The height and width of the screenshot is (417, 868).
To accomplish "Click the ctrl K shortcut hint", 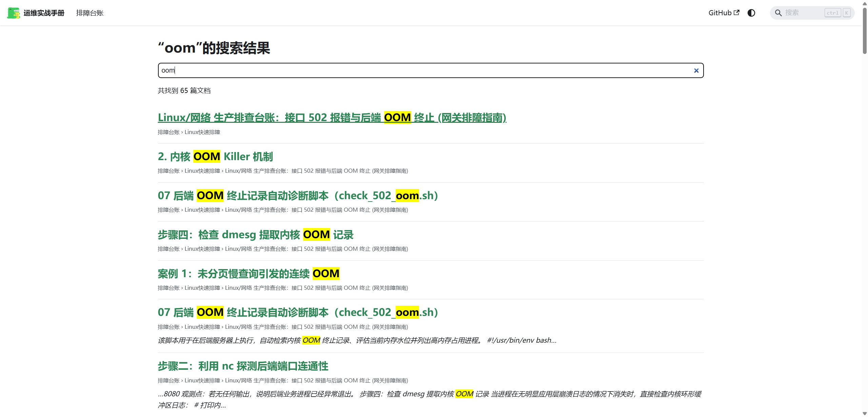I will coord(837,13).
